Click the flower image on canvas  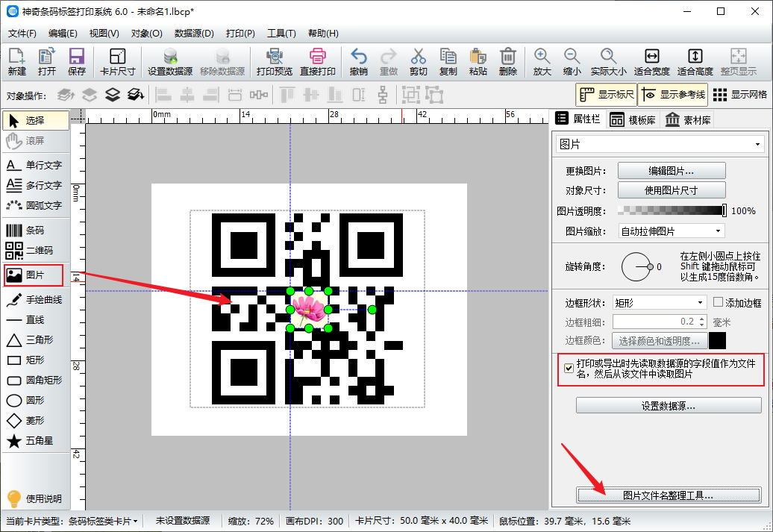(309, 310)
